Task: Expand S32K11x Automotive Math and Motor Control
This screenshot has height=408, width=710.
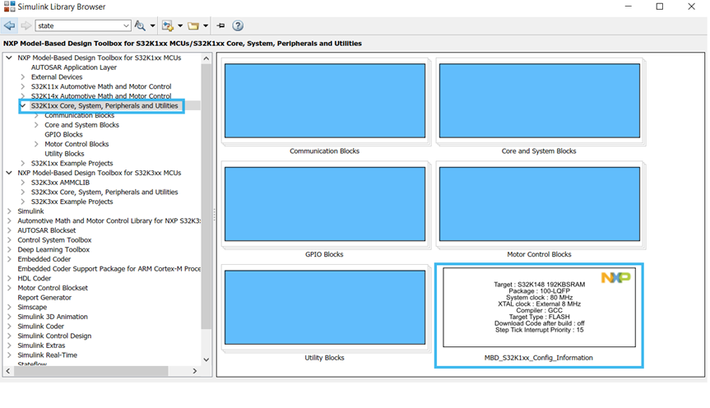Action: click(x=23, y=86)
